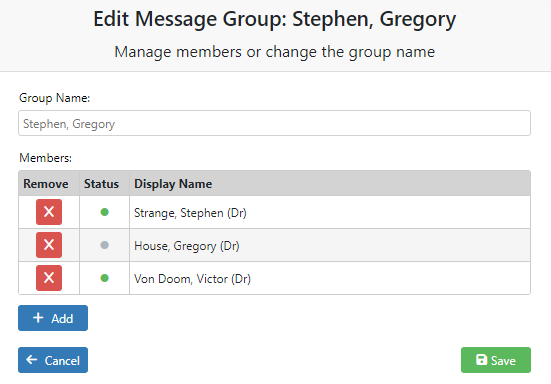Click the floppy disk save icon
The height and width of the screenshot is (384, 551).
pyautogui.click(x=481, y=360)
